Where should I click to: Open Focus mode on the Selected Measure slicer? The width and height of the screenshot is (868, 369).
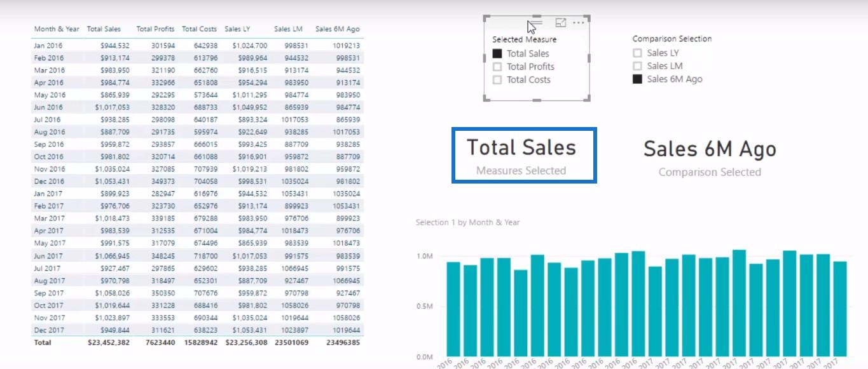560,23
